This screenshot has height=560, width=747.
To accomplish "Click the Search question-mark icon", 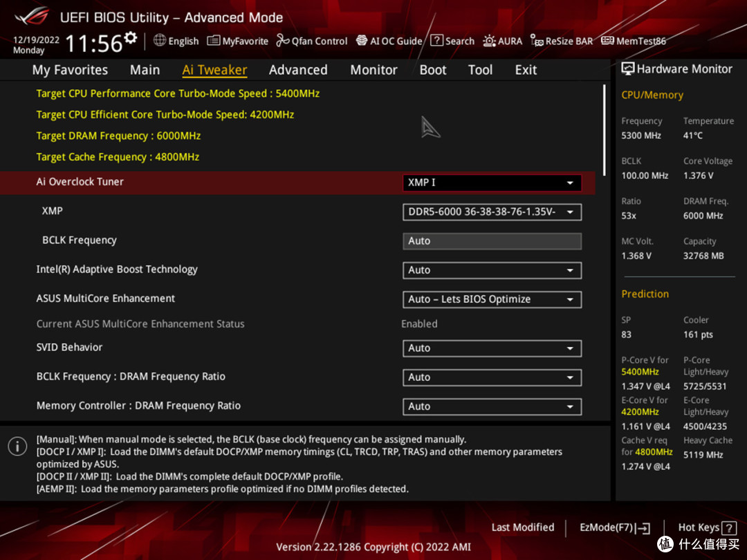I will click(436, 41).
